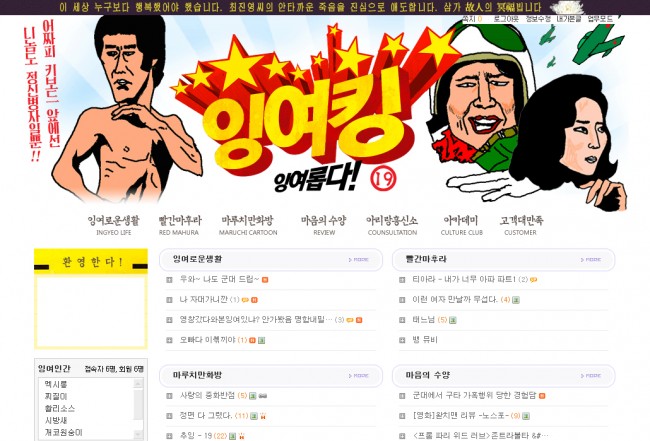Viewport: 650px width, 441px height.
Task: Click the red 19 age-rating badge
Action: 383,178
